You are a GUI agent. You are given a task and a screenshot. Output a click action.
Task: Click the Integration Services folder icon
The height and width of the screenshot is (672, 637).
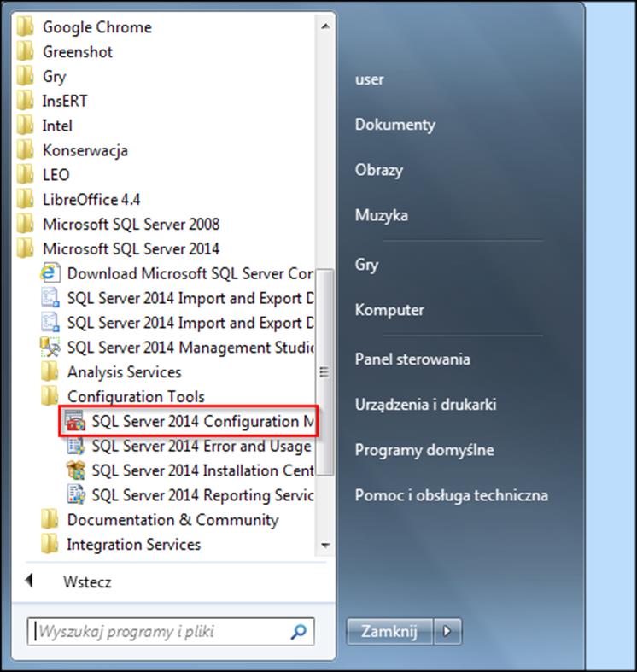50,544
